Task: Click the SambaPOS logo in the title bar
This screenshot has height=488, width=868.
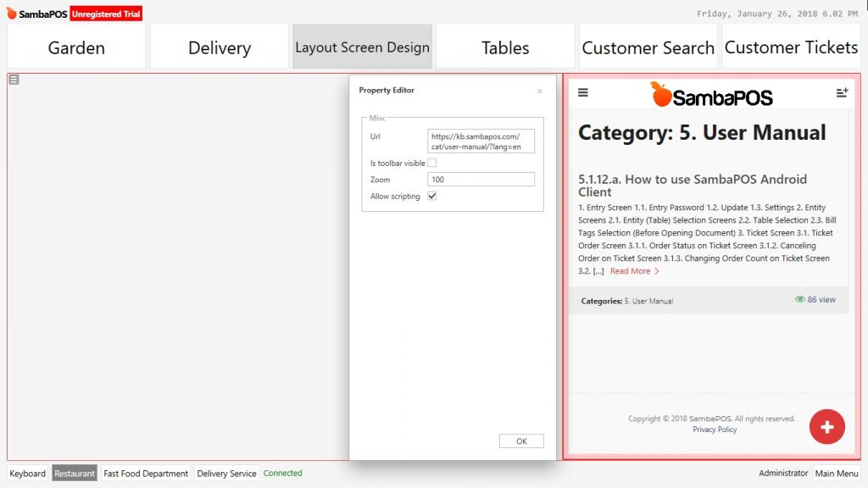Action: point(36,14)
